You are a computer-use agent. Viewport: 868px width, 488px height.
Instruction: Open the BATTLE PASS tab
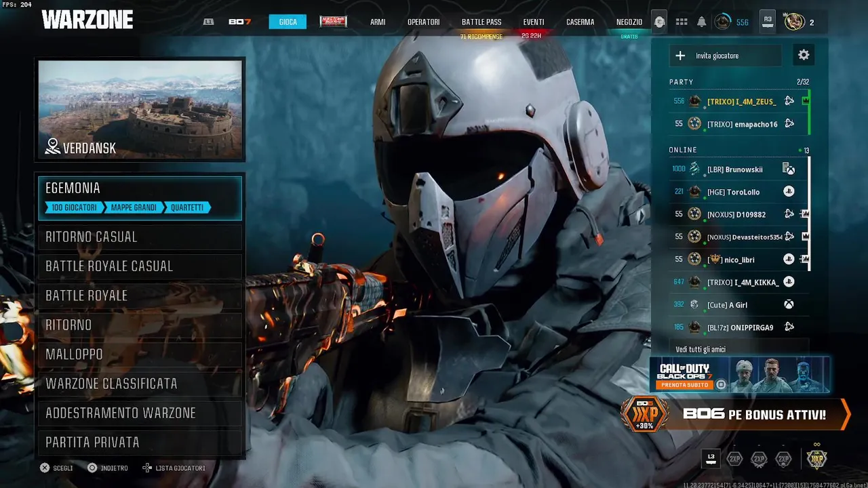click(x=481, y=22)
